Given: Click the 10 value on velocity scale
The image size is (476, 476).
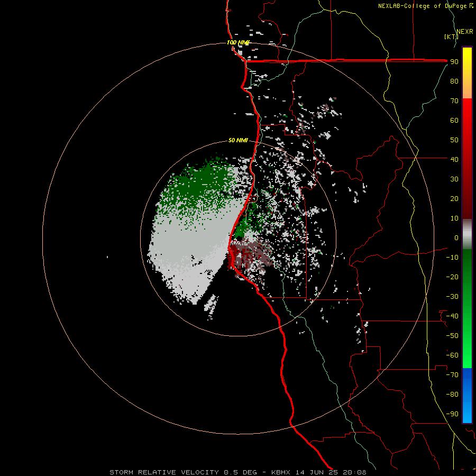Looking at the screenshot, I should click(x=454, y=218).
